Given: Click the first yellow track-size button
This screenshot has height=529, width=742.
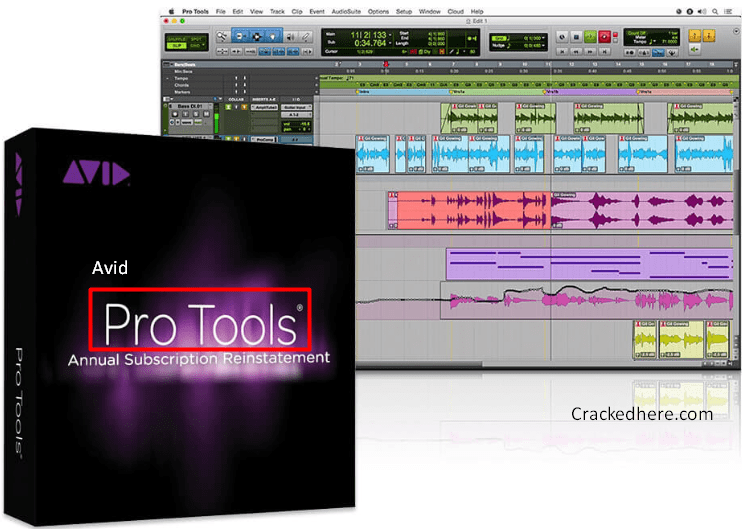Looking at the screenshot, I should pyautogui.click(x=695, y=36).
